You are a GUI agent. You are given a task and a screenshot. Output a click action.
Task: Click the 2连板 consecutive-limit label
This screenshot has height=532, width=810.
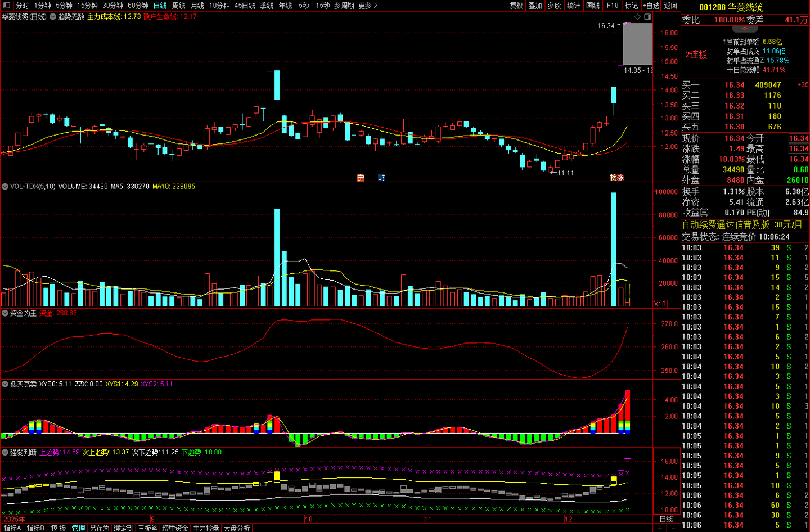click(x=696, y=55)
